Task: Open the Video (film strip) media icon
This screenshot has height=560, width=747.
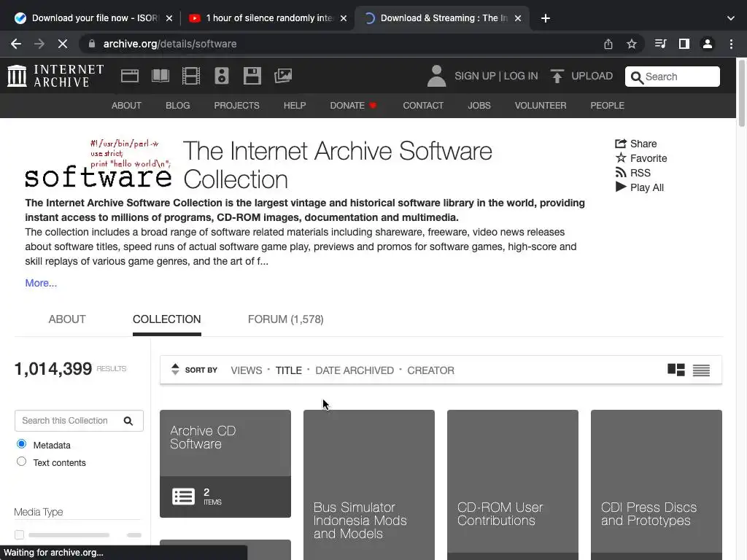Action: 191,76
